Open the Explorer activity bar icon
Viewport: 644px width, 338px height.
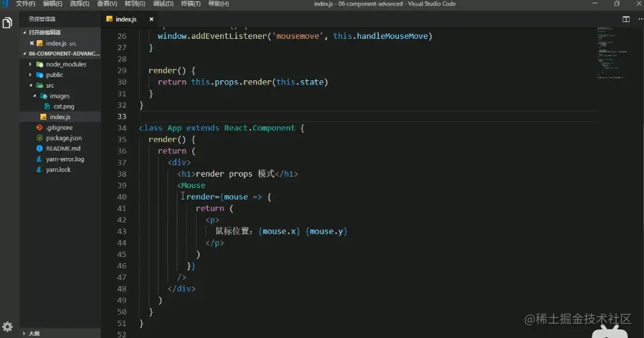[7, 23]
